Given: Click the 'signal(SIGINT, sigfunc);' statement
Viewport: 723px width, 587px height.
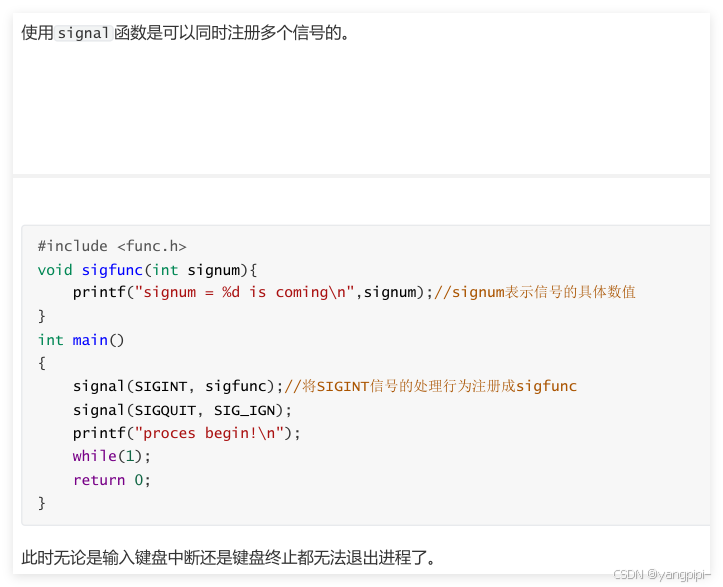Looking at the screenshot, I should (x=178, y=386).
